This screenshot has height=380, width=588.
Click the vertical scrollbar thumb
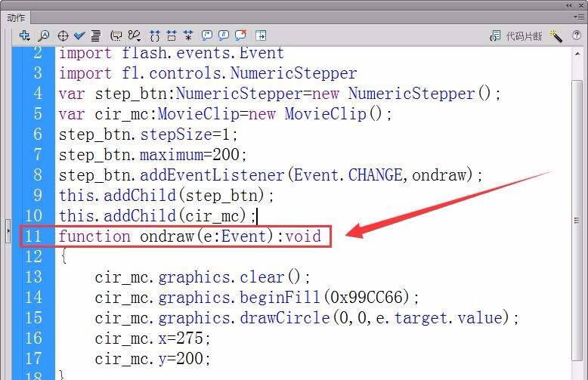pyautogui.click(x=577, y=221)
